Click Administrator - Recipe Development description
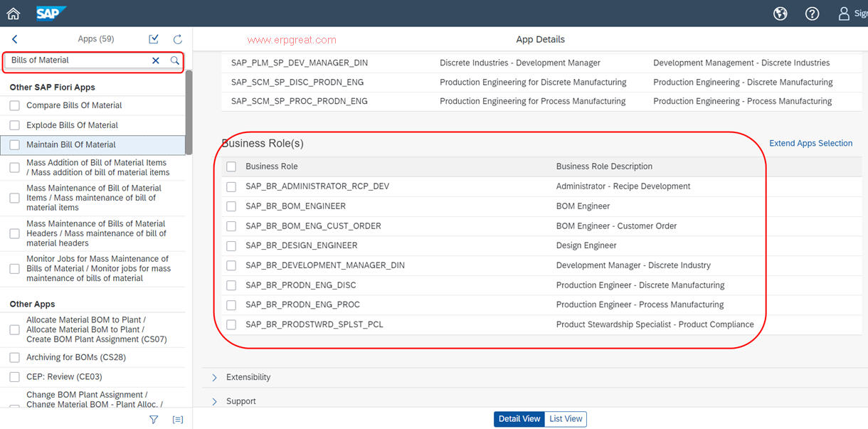This screenshot has height=429, width=868. point(623,186)
